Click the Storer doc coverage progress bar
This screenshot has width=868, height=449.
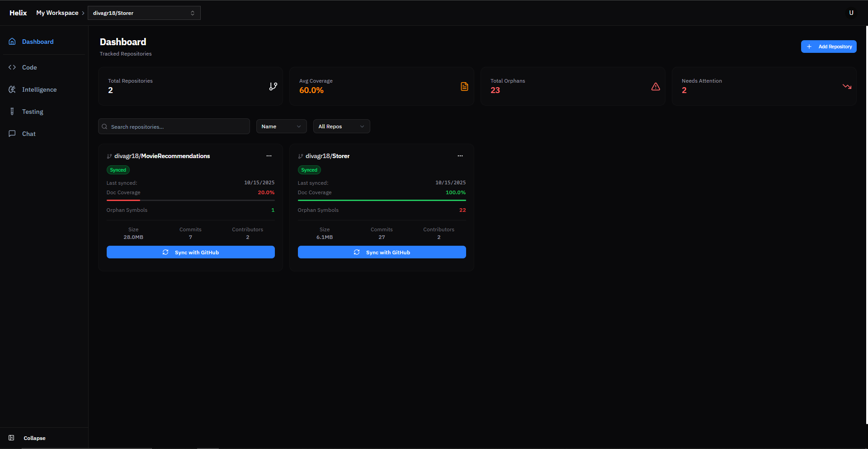pyautogui.click(x=382, y=200)
